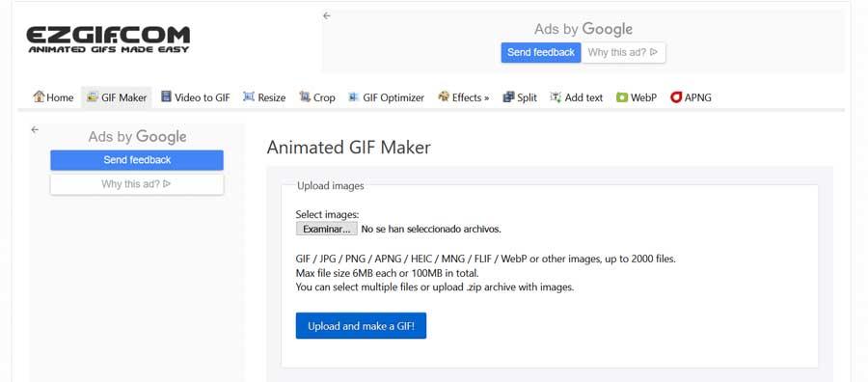Open the GIF Optimizer icon

coord(354,97)
